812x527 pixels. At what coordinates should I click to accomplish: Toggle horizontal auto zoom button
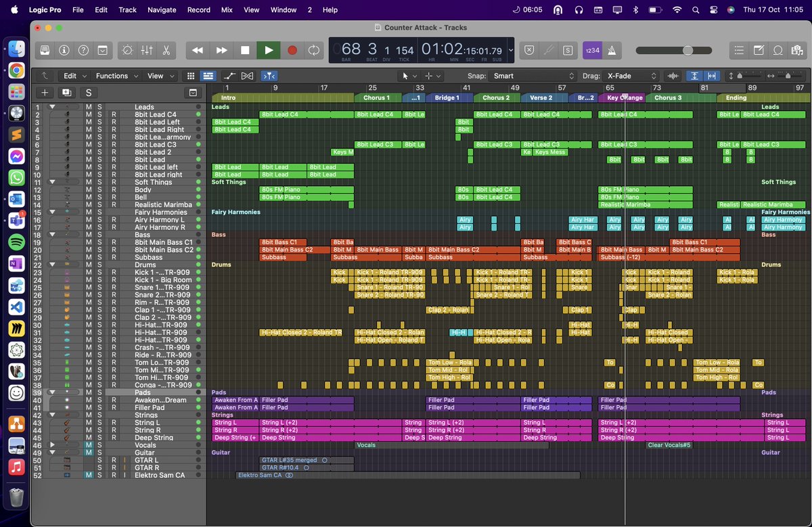[x=712, y=76]
